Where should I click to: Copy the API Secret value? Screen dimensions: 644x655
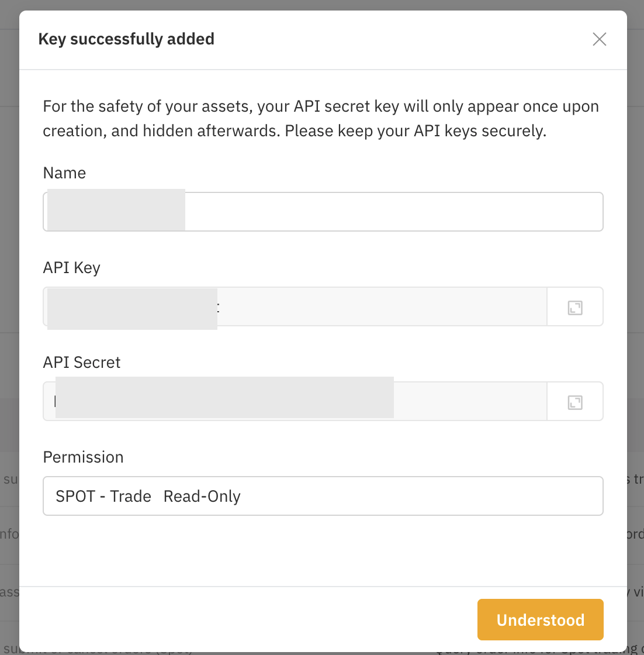coord(575,403)
